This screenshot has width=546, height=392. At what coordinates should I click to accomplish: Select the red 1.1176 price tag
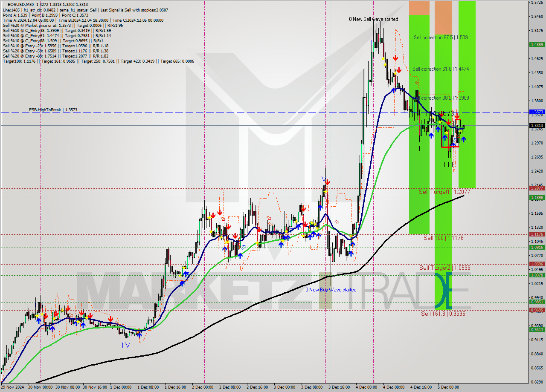(537, 234)
